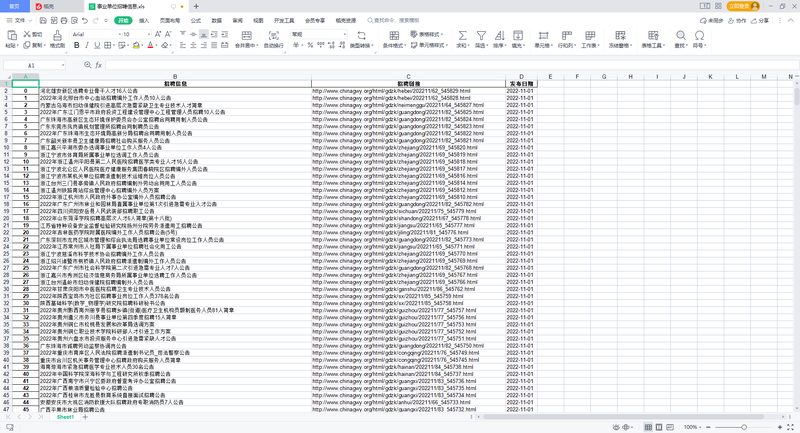
Task: Click the Symbol (符号) omega icon
Action: pyautogui.click(x=699, y=35)
